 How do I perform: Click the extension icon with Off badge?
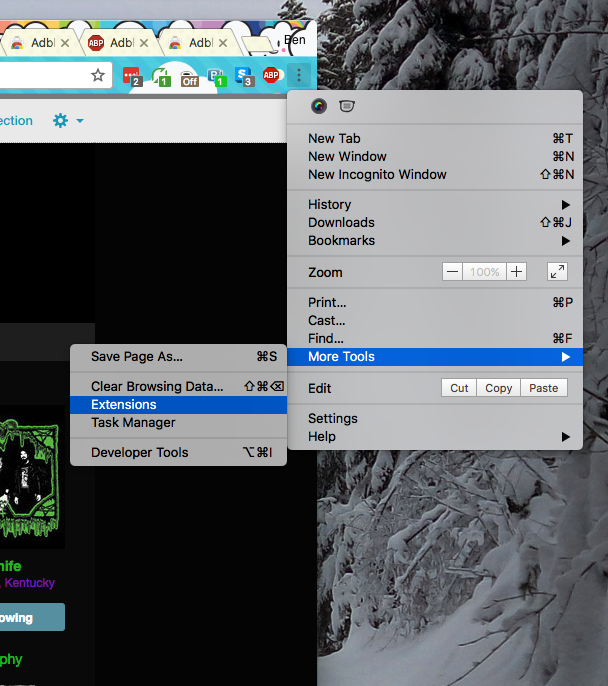[x=188, y=76]
